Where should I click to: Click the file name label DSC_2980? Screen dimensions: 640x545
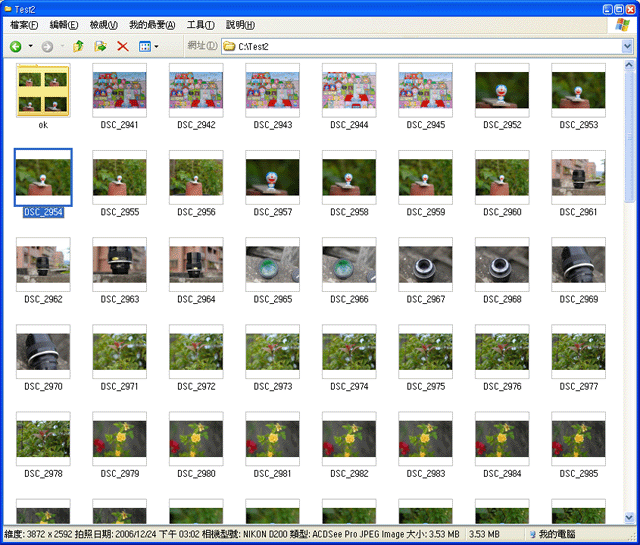point(196,474)
